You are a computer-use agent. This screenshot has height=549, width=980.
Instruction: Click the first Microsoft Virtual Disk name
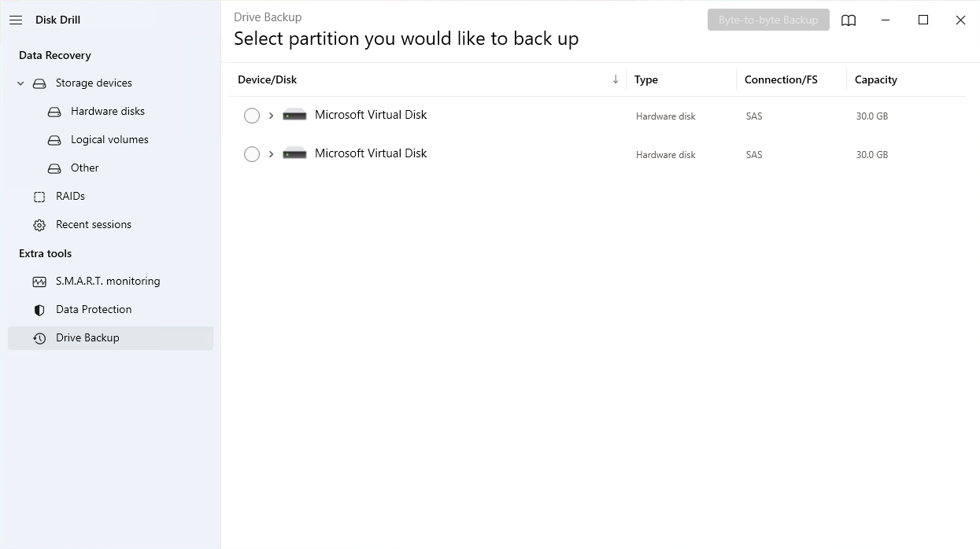coord(371,114)
